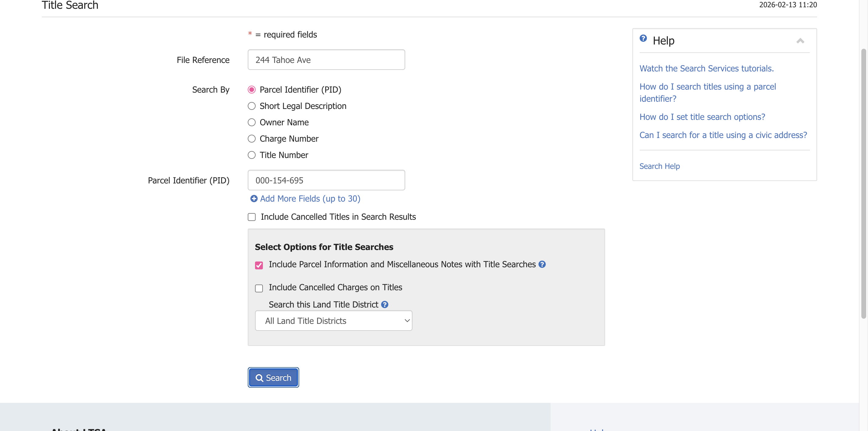This screenshot has width=868, height=431.
Task: Open How do I set title search options
Action: [x=702, y=117]
